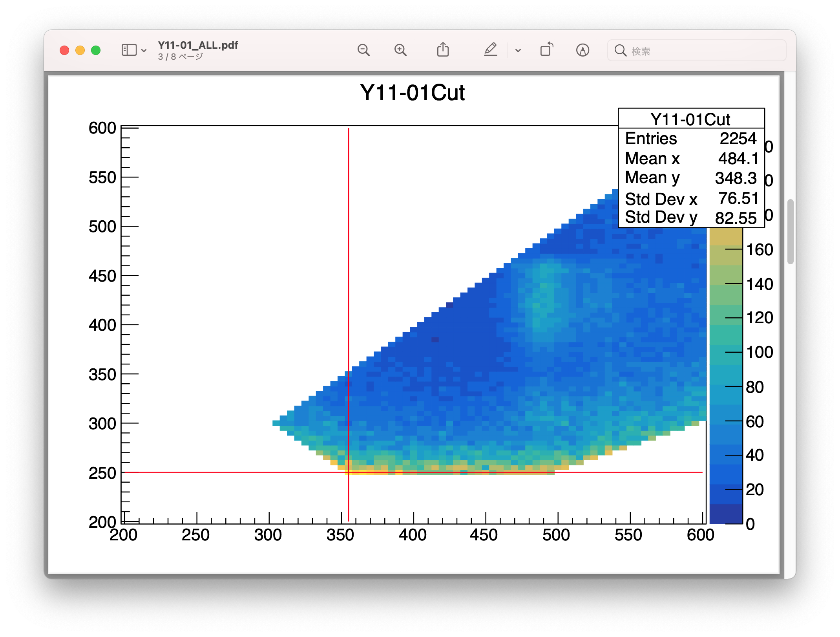Viewport: 840px width, 637px height.
Task: Open the sidebar view button
Action: coord(129,50)
